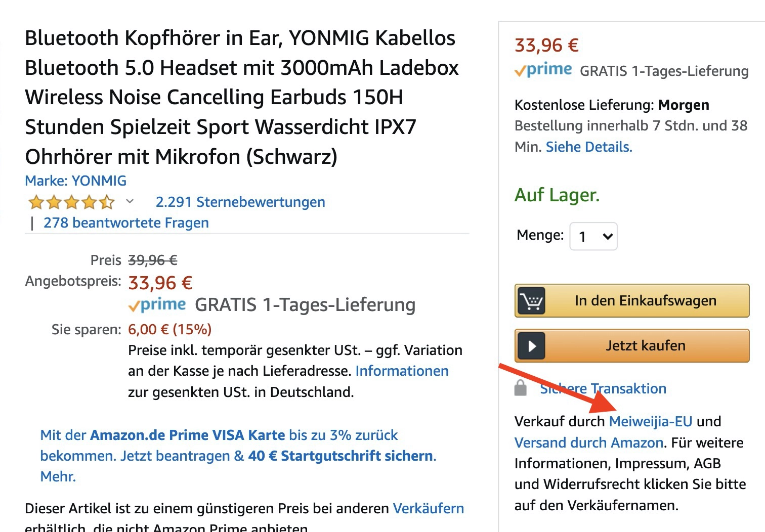Click the Versand durch Amazon link

click(589, 442)
